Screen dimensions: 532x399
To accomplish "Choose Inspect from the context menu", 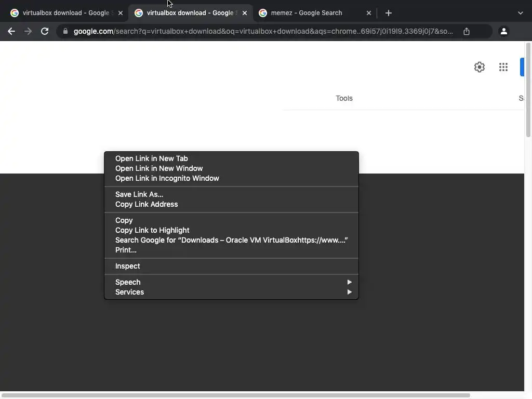I will point(231,267).
